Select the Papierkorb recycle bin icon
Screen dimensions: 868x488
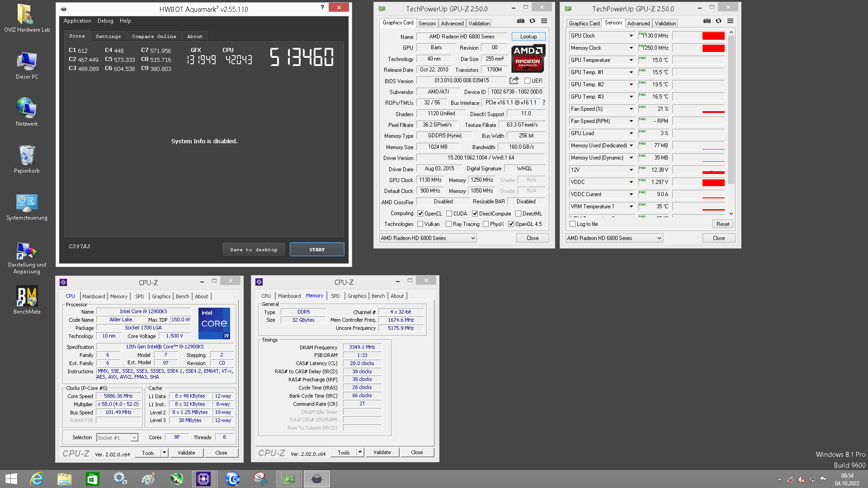(27, 159)
